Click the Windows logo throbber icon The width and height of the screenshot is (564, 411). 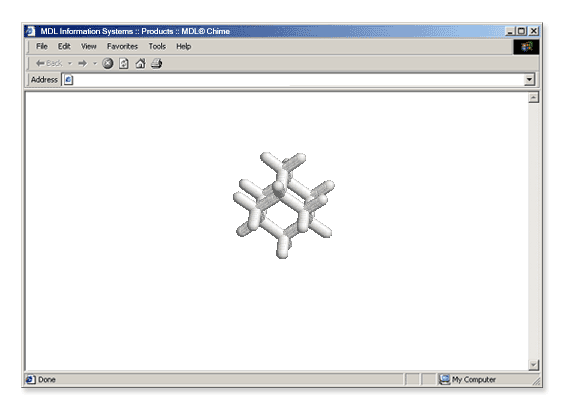(526, 47)
